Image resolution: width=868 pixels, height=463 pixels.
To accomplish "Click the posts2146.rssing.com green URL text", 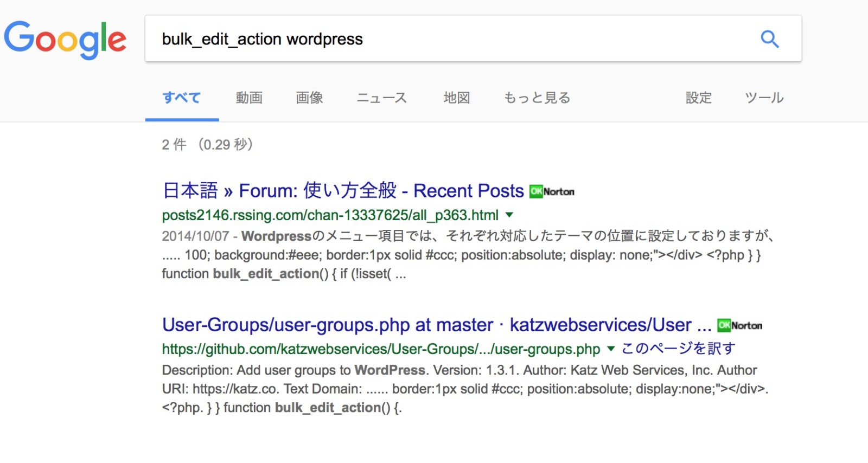I will (x=330, y=215).
